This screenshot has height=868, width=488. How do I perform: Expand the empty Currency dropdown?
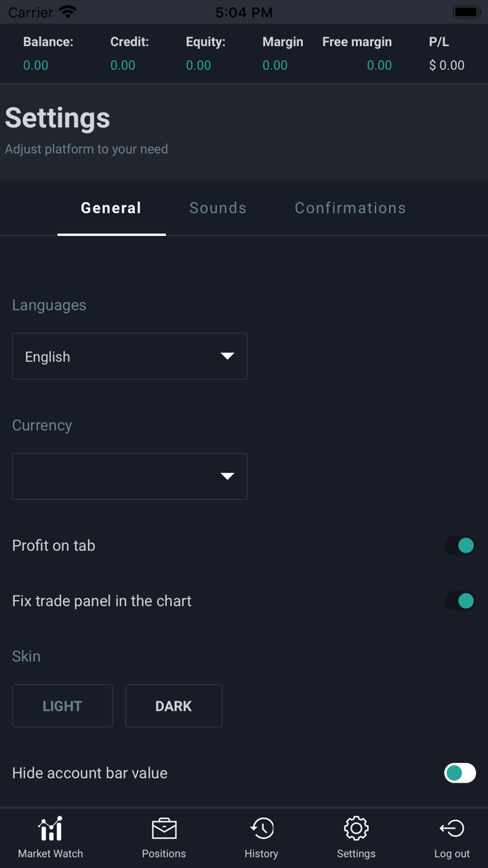(x=129, y=477)
